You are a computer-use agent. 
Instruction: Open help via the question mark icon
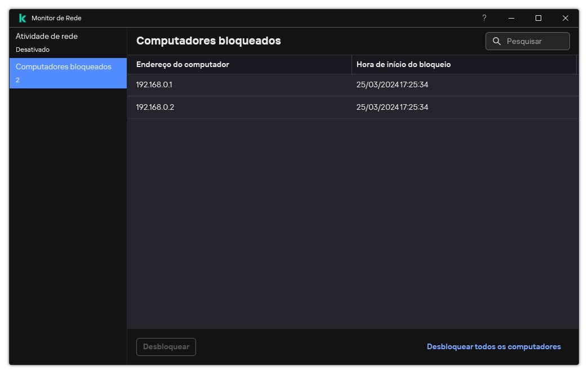(x=484, y=18)
